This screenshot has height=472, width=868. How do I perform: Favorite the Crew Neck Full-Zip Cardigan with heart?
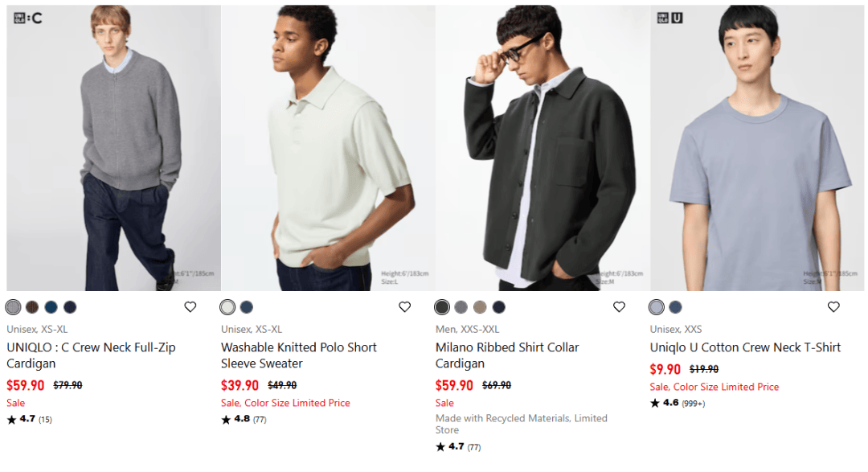tap(190, 307)
